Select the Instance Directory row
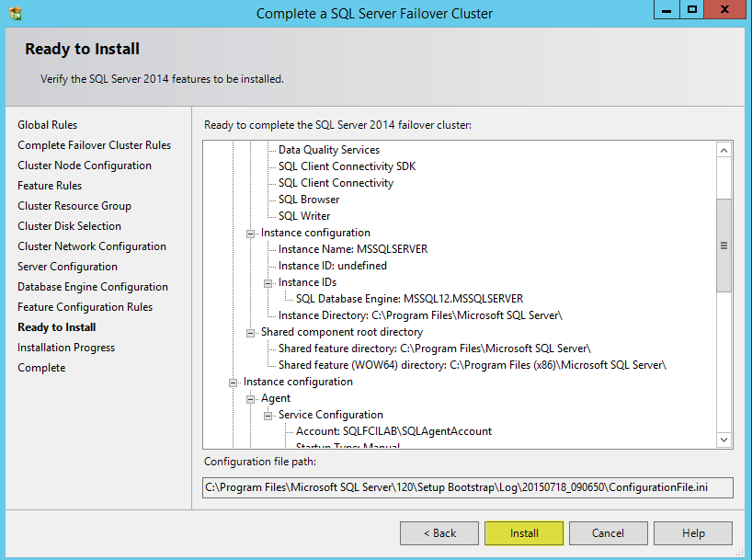 tap(420, 315)
